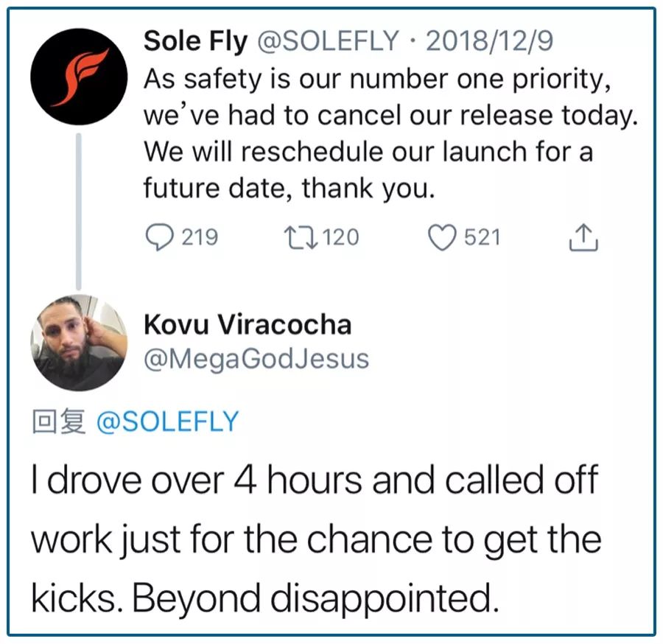Open Kovu Viracocha's profile photo
The width and height of the screenshot is (663, 644).
coord(79,343)
